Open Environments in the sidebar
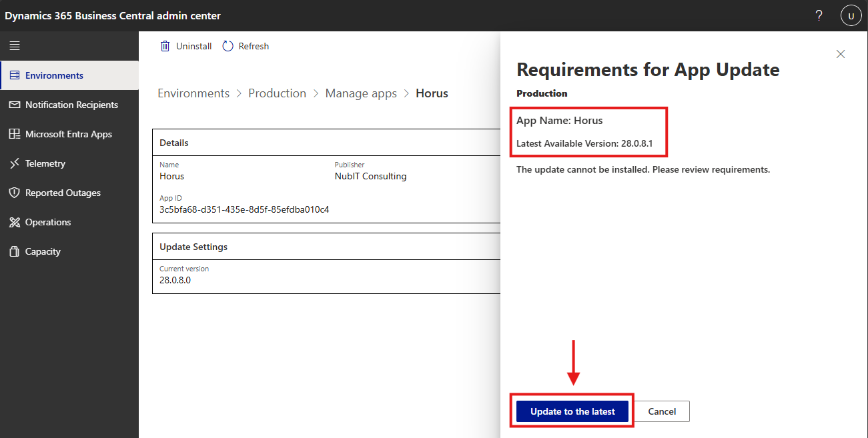868x438 pixels. coord(69,75)
